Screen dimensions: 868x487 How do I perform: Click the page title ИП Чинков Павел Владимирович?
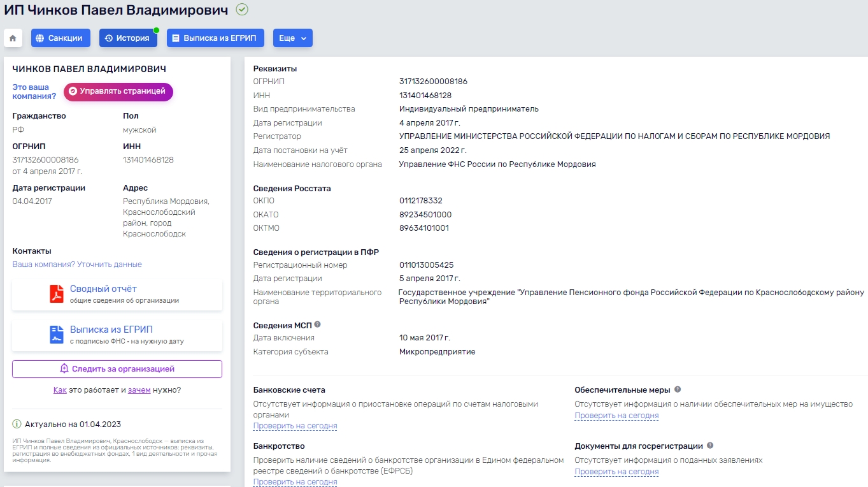click(116, 10)
